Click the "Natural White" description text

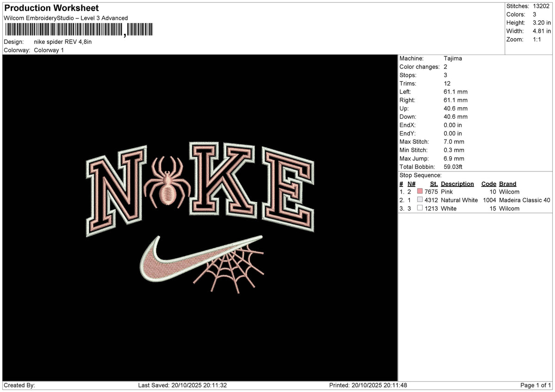coord(459,200)
